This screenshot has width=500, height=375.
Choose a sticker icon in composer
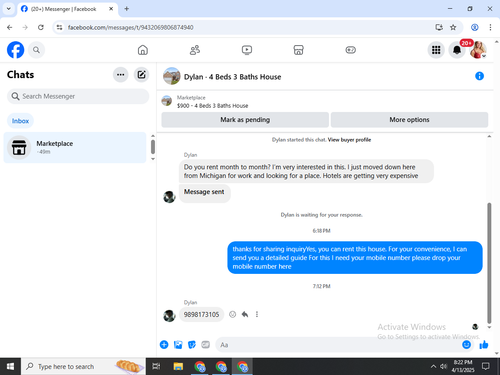(x=192, y=345)
